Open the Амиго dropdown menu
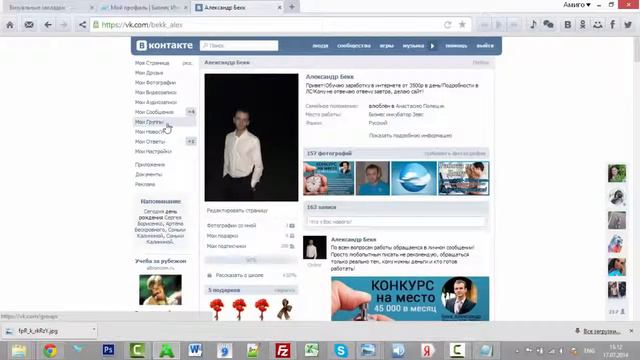640x360 pixels. click(577, 5)
